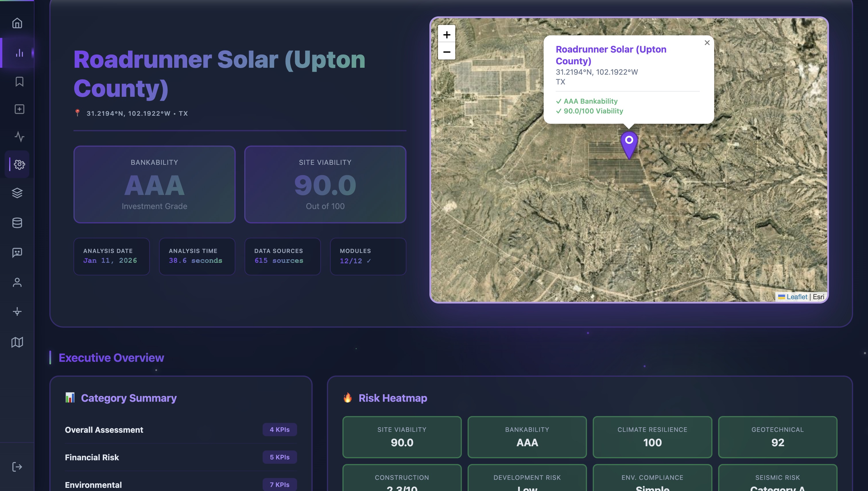Open saved bookmarks from the sidebar
868x491 pixels.
click(x=19, y=81)
